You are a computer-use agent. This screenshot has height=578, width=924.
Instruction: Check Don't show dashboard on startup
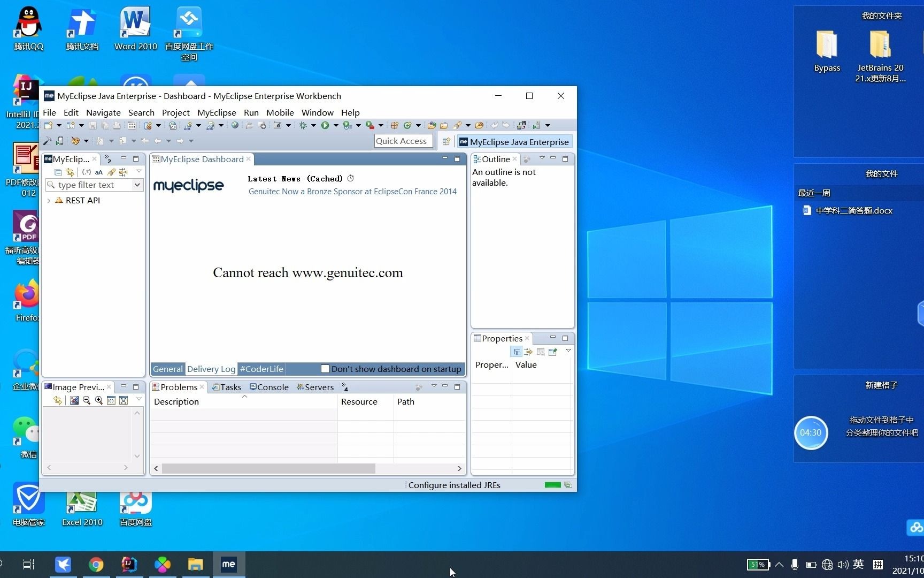tap(325, 369)
